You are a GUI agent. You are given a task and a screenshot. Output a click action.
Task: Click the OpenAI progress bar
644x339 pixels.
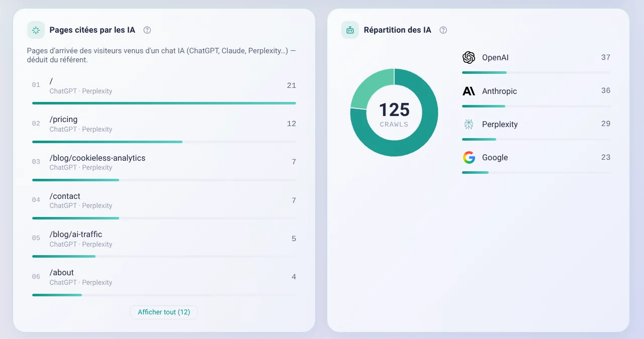pyautogui.click(x=536, y=72)
